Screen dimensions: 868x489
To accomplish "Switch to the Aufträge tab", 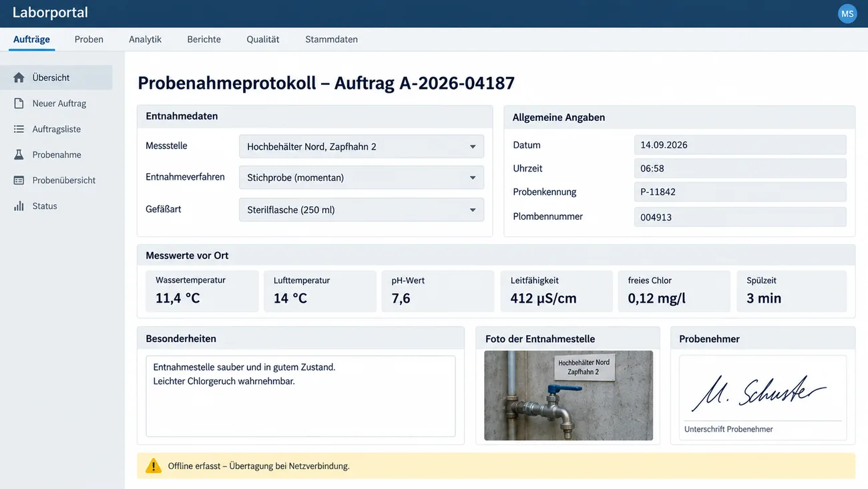I will click(31, 39).
